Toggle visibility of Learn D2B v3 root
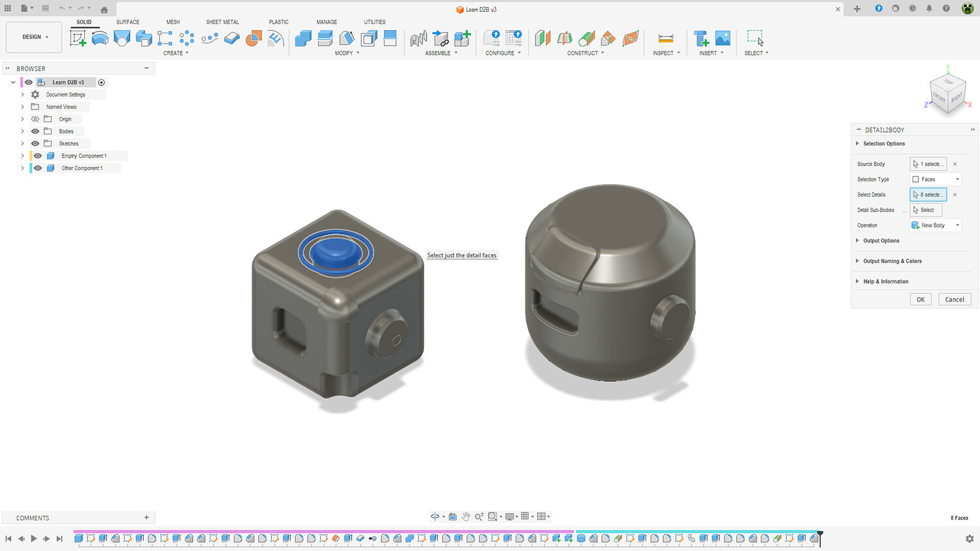The width and height of the screenshot is (980, 551). tap(29, 82)
